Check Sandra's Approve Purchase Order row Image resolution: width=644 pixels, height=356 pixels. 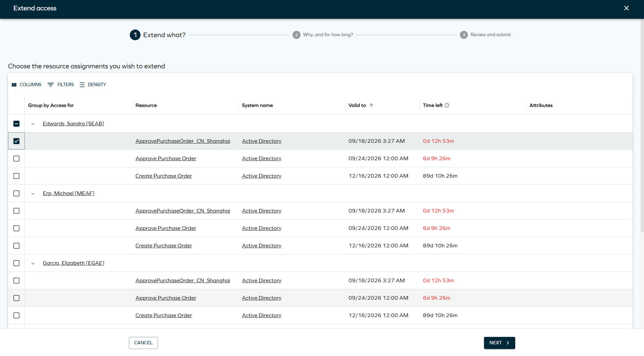pyautogui.click(x=16, y=159)
